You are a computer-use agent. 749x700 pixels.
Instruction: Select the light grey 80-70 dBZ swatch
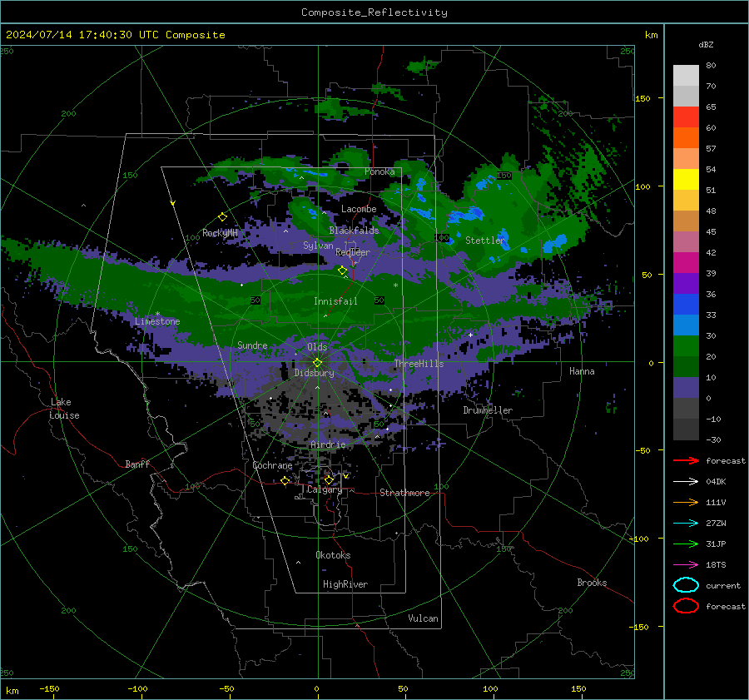point(686,76)
